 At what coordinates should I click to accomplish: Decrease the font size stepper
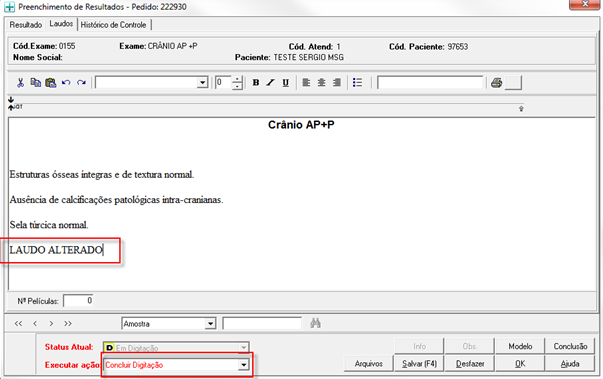click(x=238, y=86)
